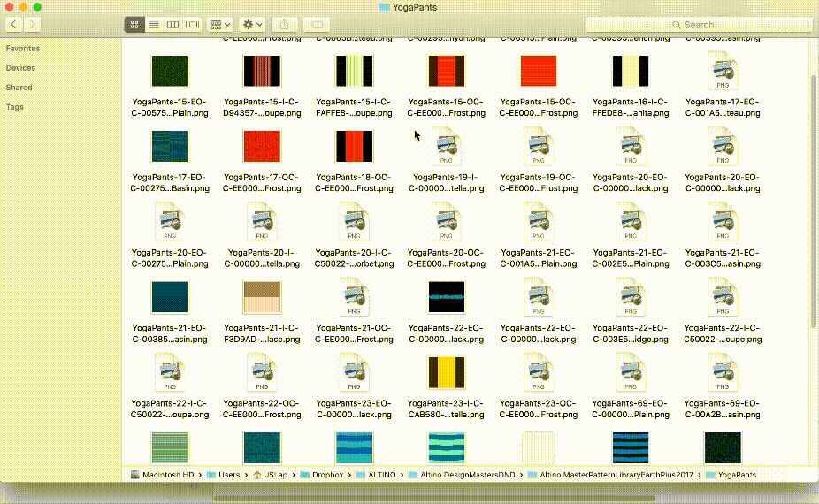Viewport: 819px width, 504px height.
Task: Select the solid red YogaPants-15-OC thumbnail
Action: (539, 71)
